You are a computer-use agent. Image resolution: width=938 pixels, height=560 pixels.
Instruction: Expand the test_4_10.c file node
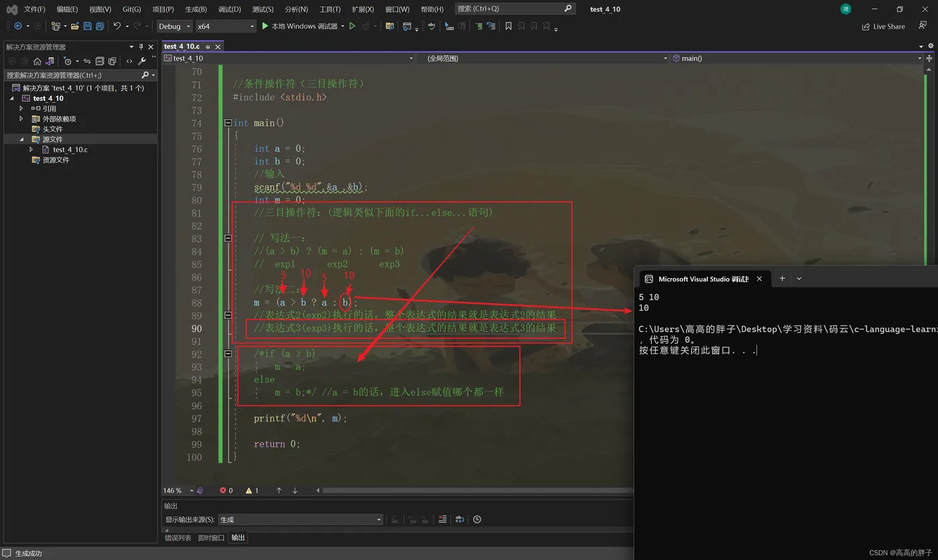click(31, 149)
